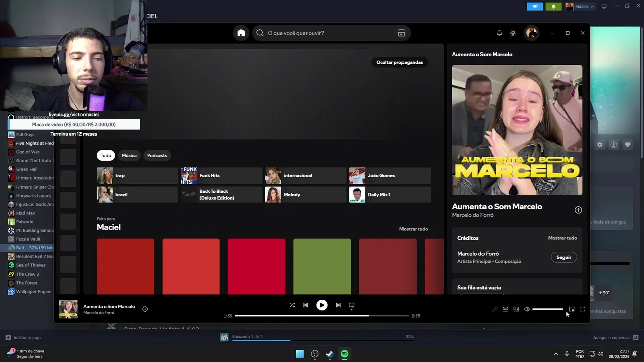Open Back To Black (Deluxe Edition) tile
The width and height of the screenshot is (644, 362).
[x=221, y=194]
